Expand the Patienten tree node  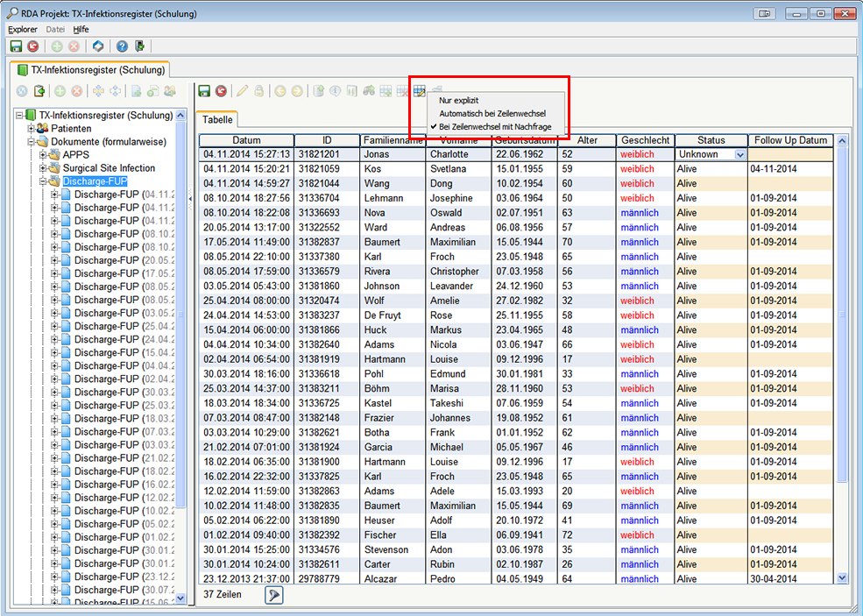click(31, 129)
